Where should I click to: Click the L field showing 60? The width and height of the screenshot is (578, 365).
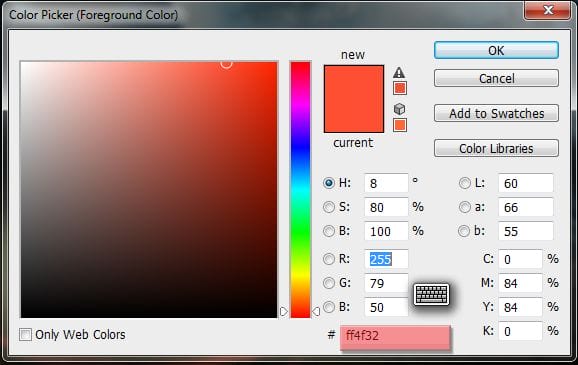coord(526,183)
